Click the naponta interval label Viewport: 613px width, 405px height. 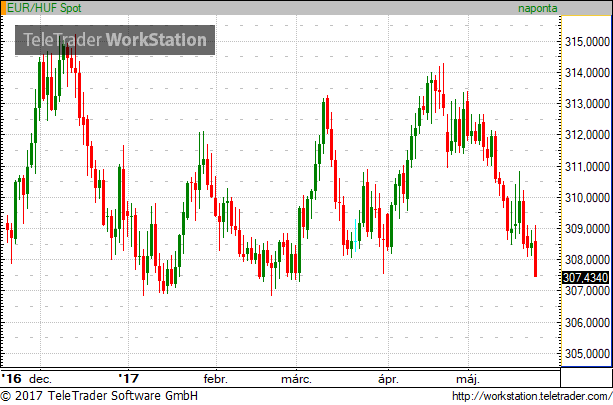[538, 8]
